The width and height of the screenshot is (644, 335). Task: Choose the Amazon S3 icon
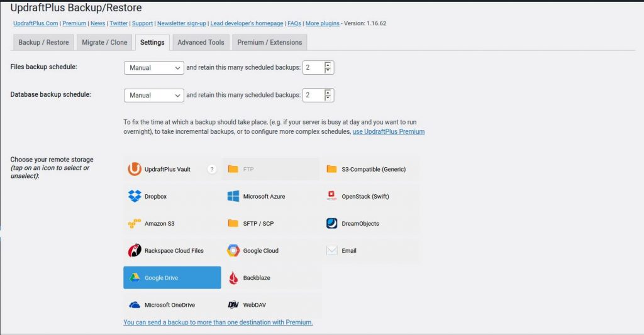click(x=135, y=223)
